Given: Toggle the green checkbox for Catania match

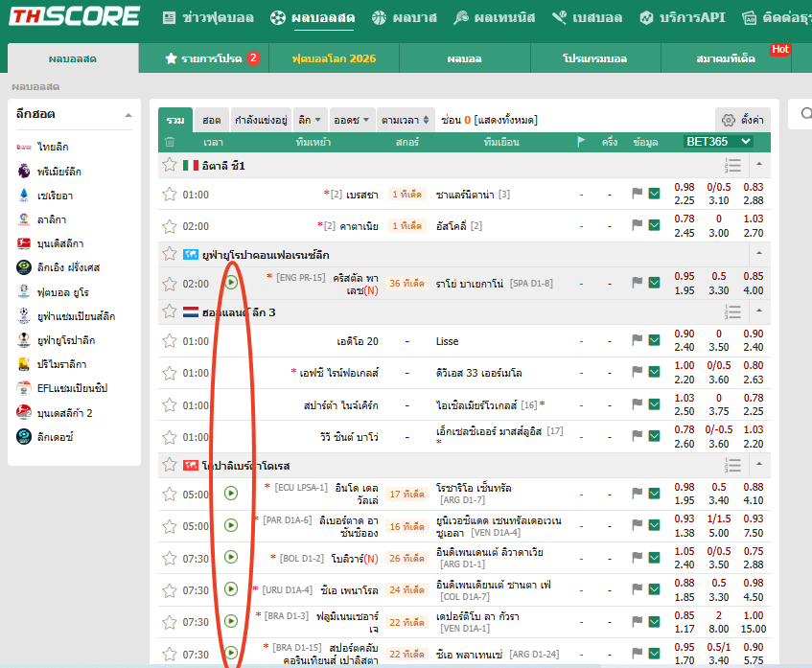Looking at the screenshot, I should [654, 225].
